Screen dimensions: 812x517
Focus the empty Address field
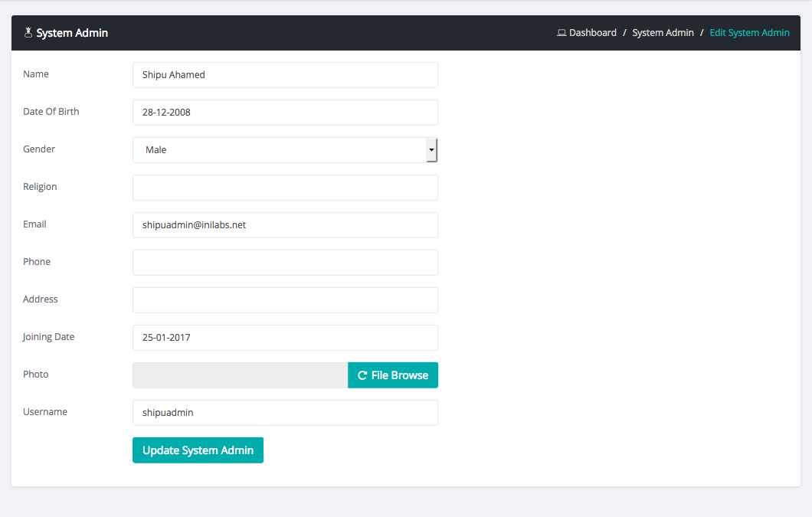click(x=285, y=300)
